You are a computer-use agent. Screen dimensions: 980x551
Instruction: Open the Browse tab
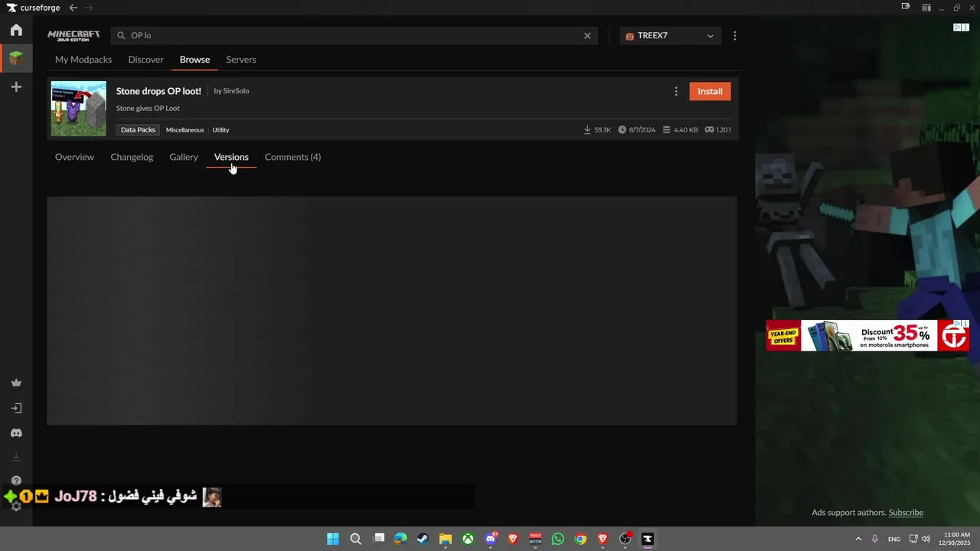click(x=194, y=60)
